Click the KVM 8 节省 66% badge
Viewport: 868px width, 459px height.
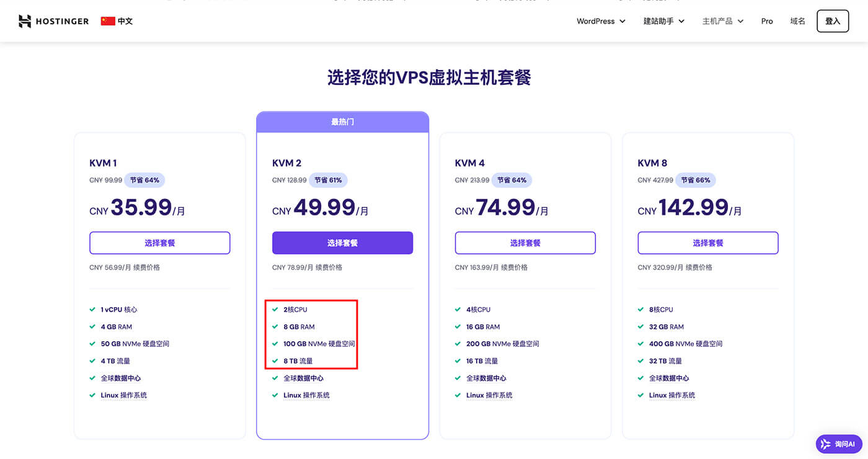696,180
